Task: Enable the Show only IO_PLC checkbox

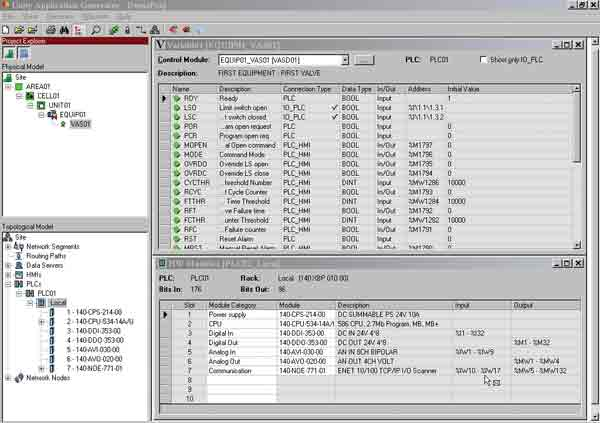Action: [484, 61]
